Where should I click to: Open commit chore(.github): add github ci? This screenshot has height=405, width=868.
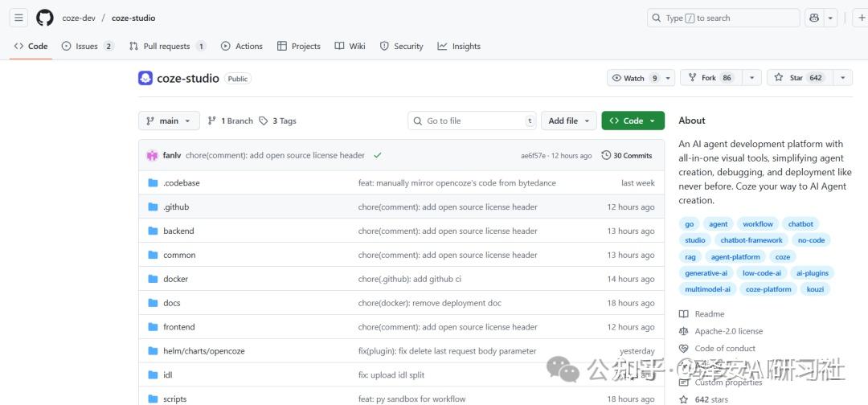(410, 279)
